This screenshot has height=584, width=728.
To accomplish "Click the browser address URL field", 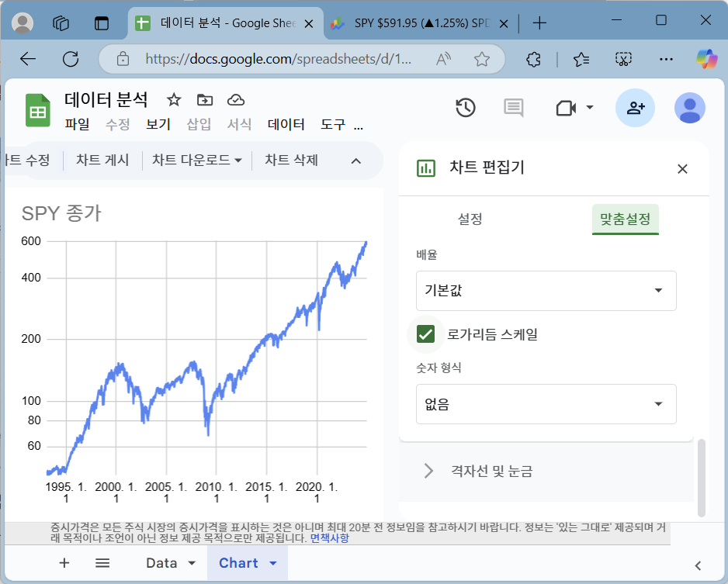I will coord(279,59).
